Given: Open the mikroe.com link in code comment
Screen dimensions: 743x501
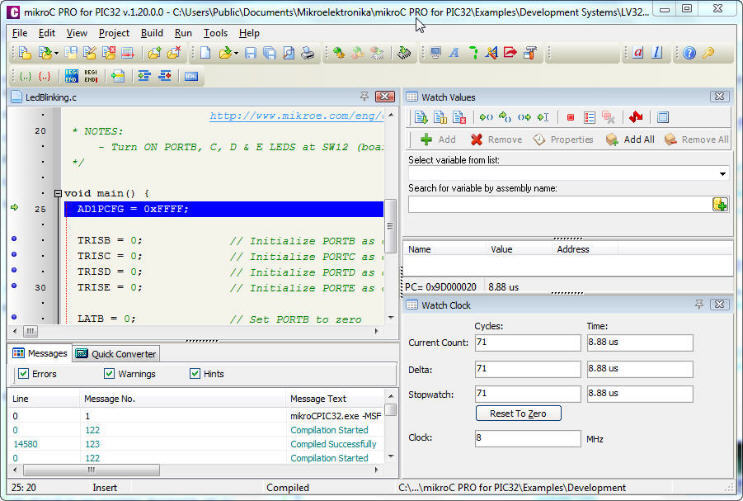Looking at the screenshot, I should pyautogui.click(x=296, y=115).
